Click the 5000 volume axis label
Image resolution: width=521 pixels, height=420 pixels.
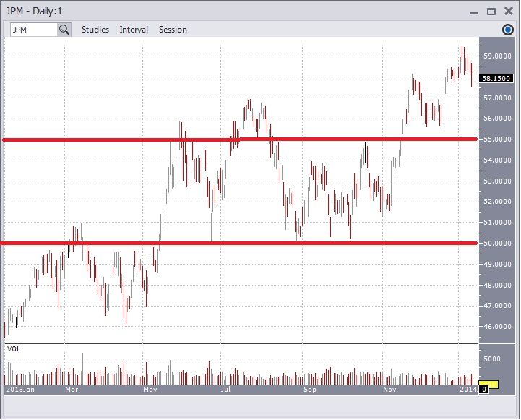click(492, 359)
